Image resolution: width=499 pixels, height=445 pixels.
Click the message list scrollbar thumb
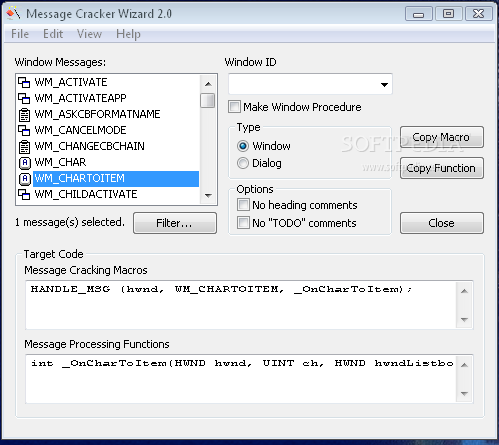[x=208, y=101]
